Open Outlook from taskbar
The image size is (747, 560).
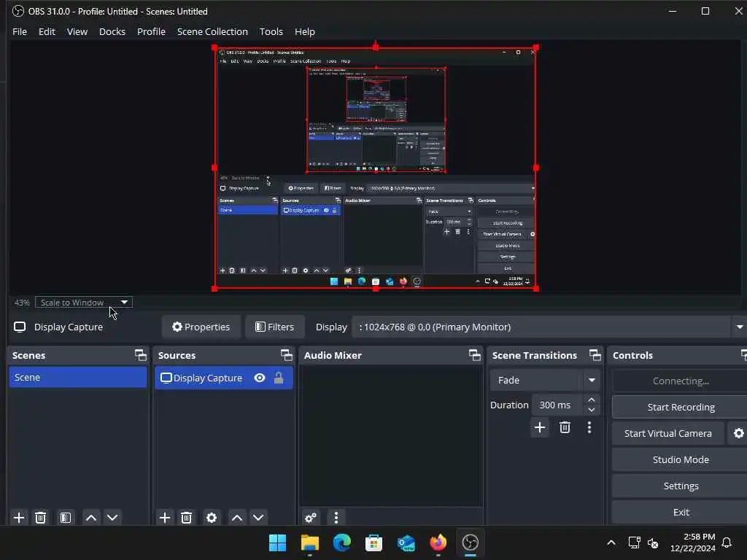pos(406,542)
